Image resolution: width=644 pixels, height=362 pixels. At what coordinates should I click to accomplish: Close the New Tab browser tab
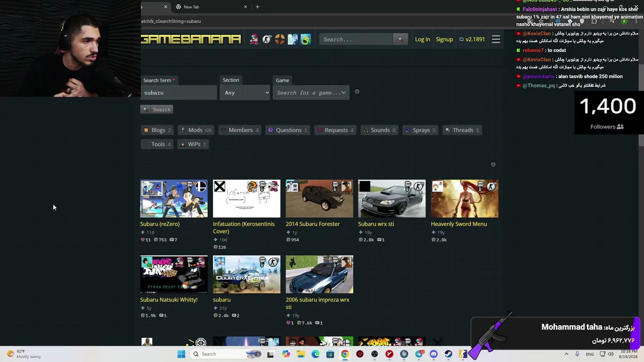pos(246,7)
